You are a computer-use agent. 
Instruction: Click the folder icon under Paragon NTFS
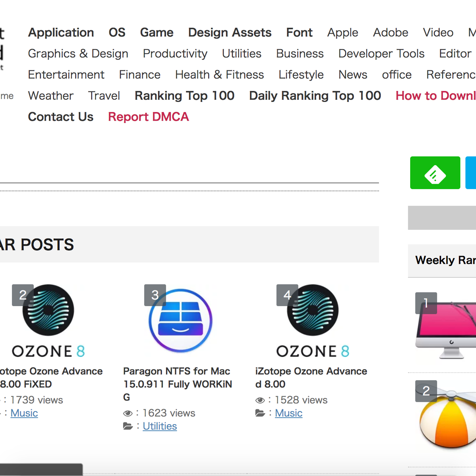128,426
